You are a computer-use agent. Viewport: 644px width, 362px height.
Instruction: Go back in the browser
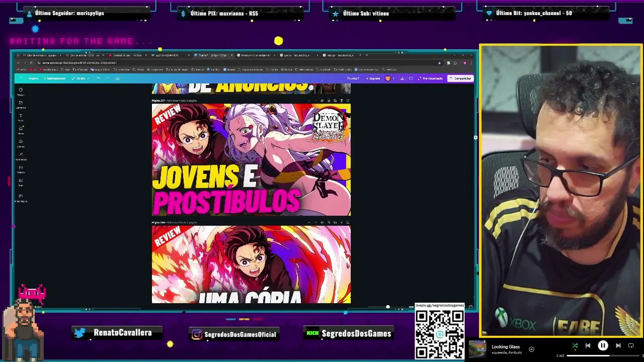click(18, 63)
